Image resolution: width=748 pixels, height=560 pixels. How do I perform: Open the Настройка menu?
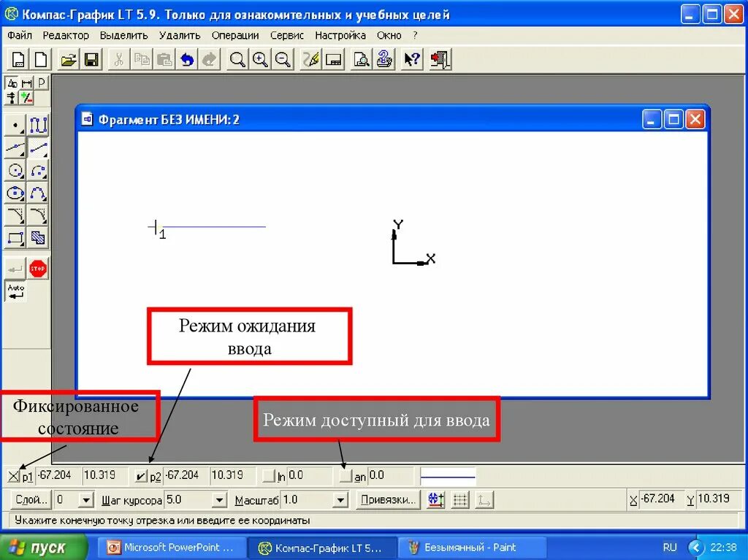(x=340, y=35)
